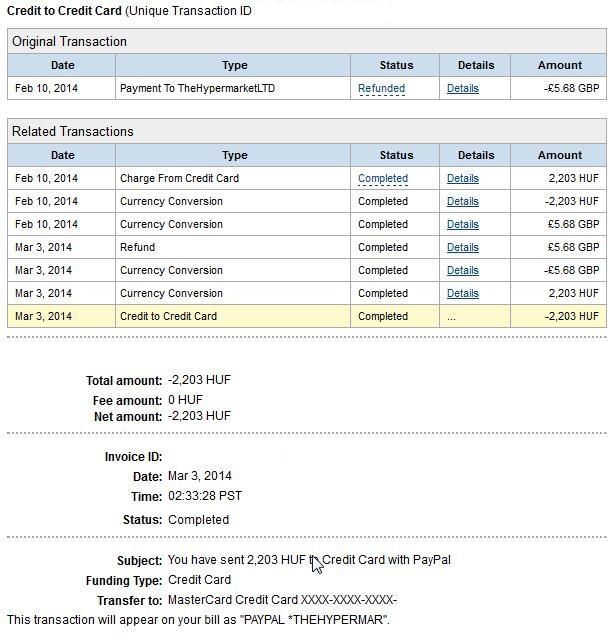The width and height of the screenshot is (612, 635).
Task: Click Amount column header in Original Transaction
Action: click(559, 65)
